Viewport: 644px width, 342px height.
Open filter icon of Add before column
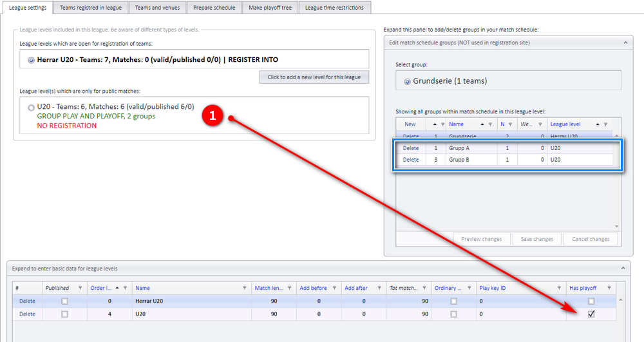tap(334, 288)
